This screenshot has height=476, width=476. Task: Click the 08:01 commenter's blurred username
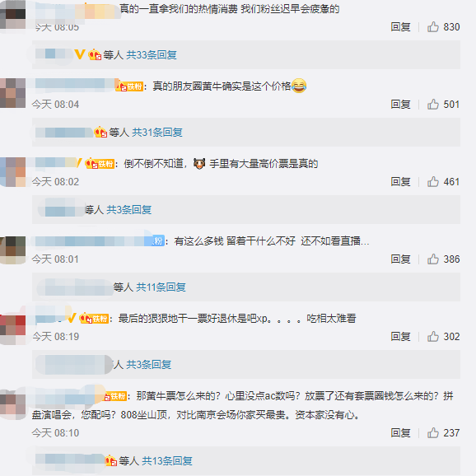[94, 241]
